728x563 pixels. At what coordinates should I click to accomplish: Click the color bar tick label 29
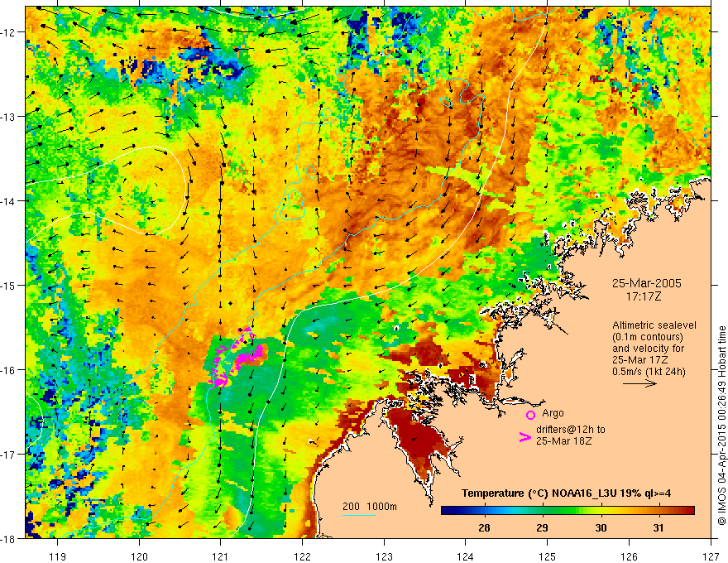coord(542,527)
